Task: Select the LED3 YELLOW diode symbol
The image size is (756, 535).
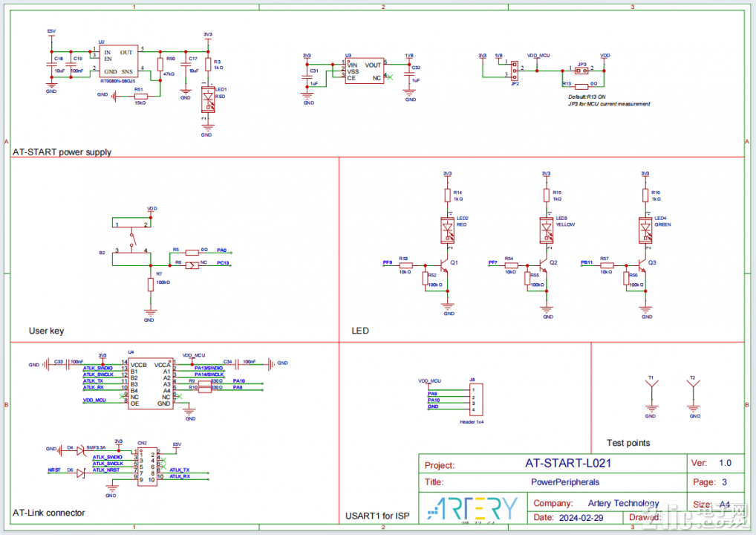Action: (547, 230)
